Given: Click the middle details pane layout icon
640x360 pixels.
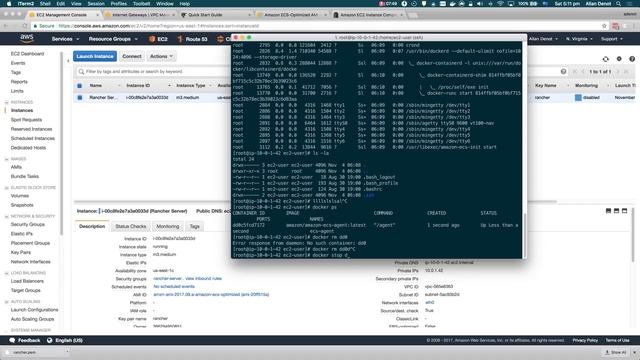Looking at the screenshot, I should coord(616,211).
